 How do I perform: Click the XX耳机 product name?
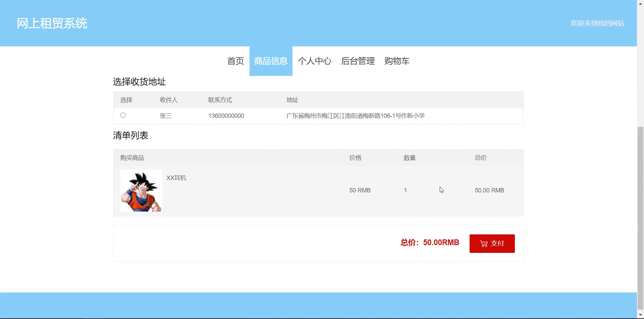pos(176,178)
